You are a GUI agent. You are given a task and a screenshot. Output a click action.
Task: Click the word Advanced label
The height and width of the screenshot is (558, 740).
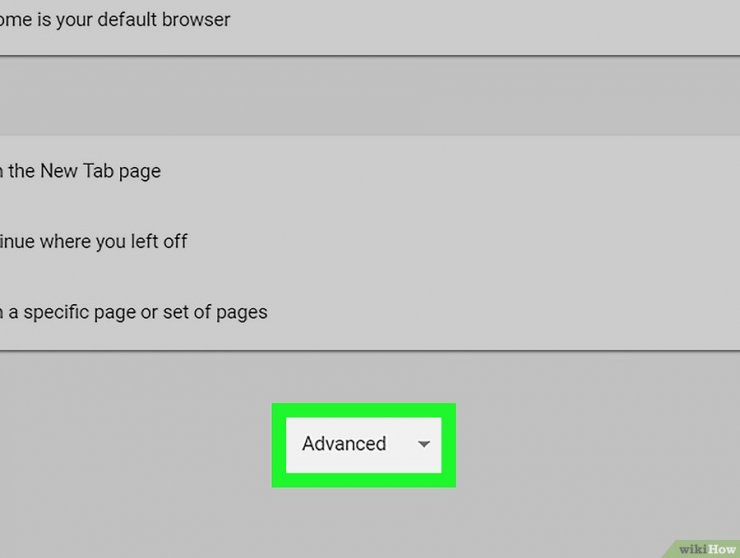click(x=344, y=444)
